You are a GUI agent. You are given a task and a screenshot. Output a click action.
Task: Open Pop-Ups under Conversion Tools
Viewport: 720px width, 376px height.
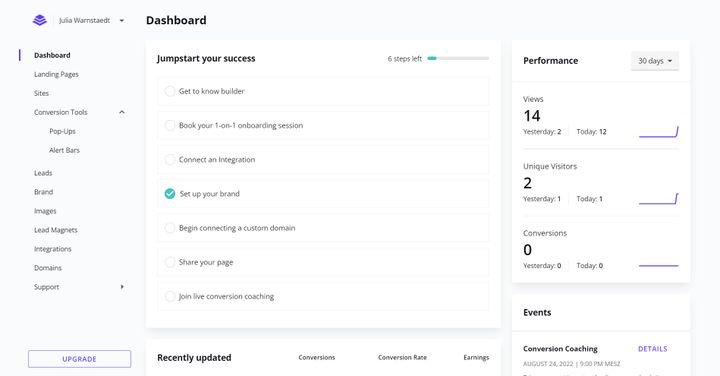coord(62,131)
